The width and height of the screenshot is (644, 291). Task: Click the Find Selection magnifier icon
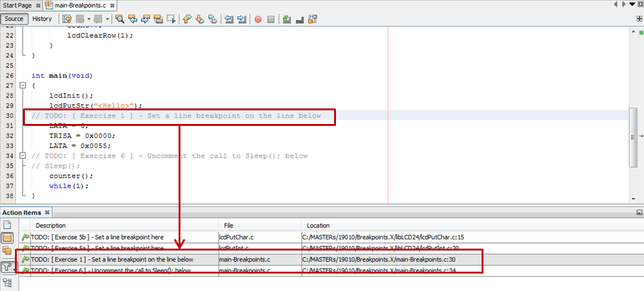[x=119, y=19]
